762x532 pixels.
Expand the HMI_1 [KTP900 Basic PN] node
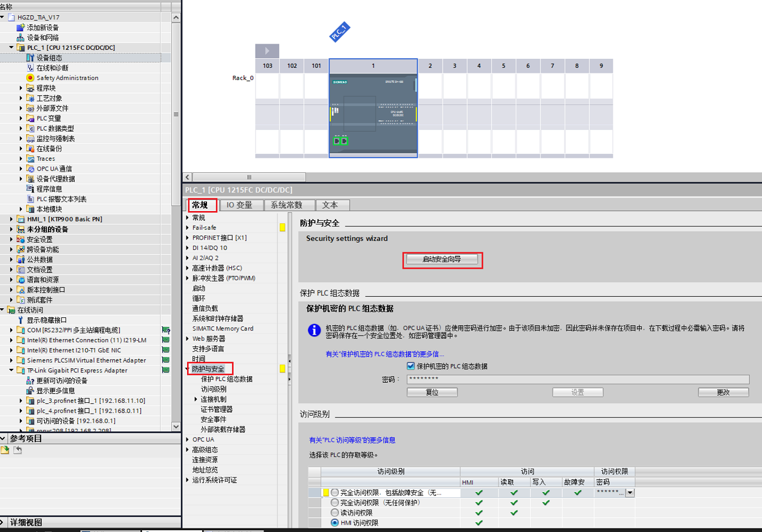(12, 219)
